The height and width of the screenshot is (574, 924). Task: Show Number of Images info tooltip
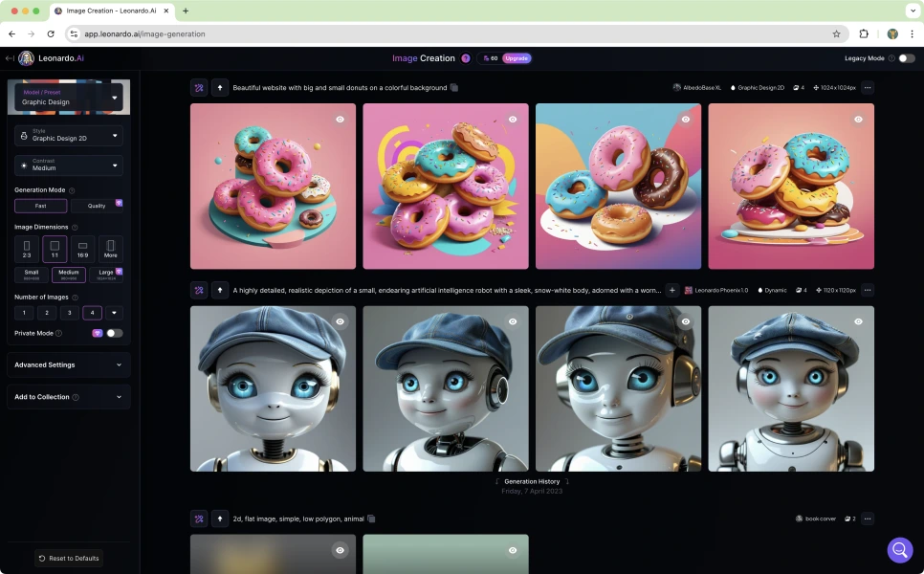pyautogui.click(x=75, y=298)
